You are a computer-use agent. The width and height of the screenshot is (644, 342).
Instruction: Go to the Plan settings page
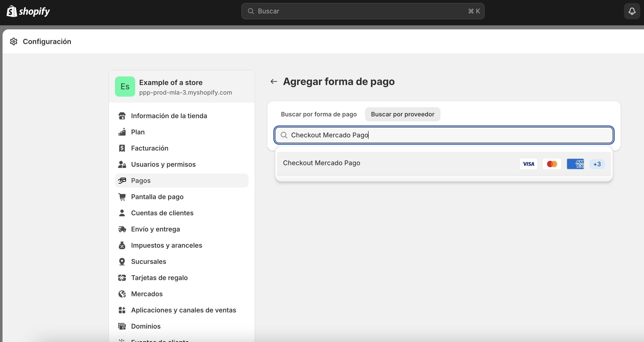tap(182, 132)
